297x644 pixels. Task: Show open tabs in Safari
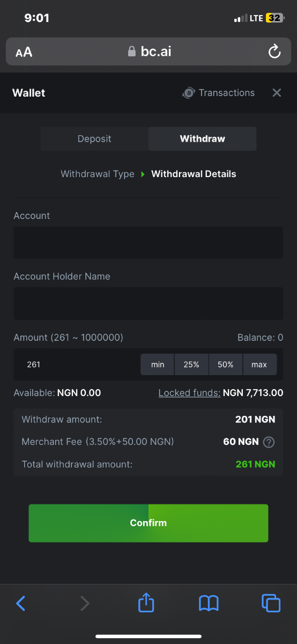pos(271,604)
